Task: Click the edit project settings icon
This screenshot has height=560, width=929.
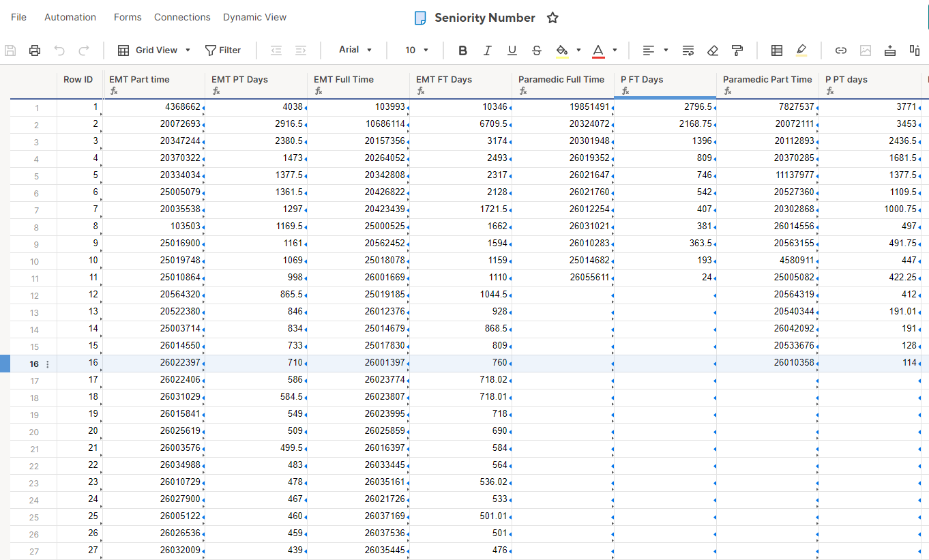Action: [915, 50]
